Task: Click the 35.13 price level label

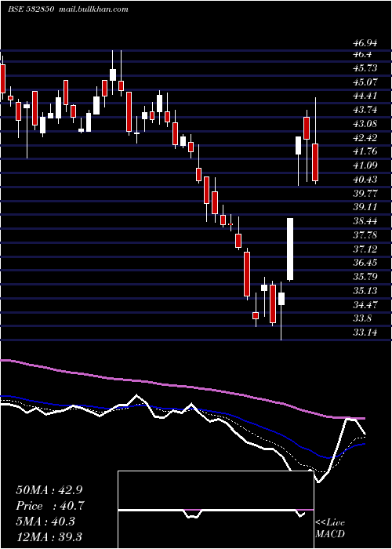Action: coord(365,291)
